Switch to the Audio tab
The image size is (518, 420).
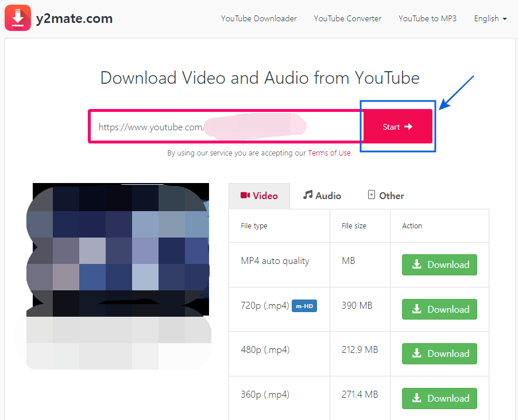pos(322,196)
